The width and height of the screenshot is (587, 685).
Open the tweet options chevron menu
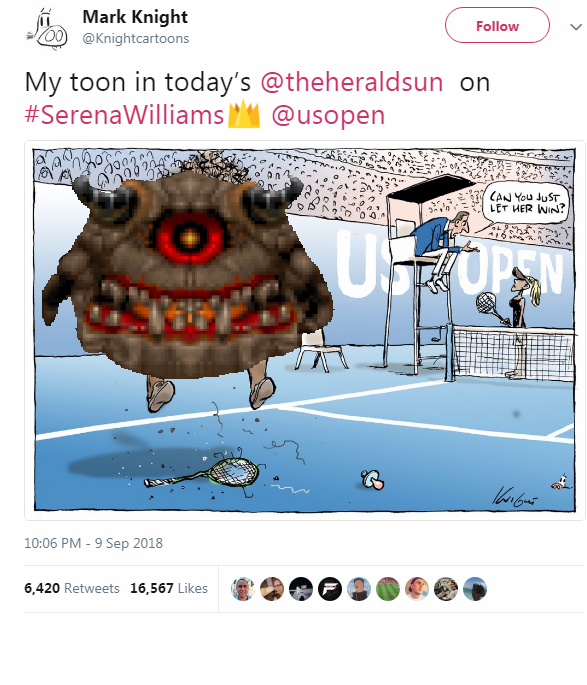pyautogui.click(x=576, y=27)
